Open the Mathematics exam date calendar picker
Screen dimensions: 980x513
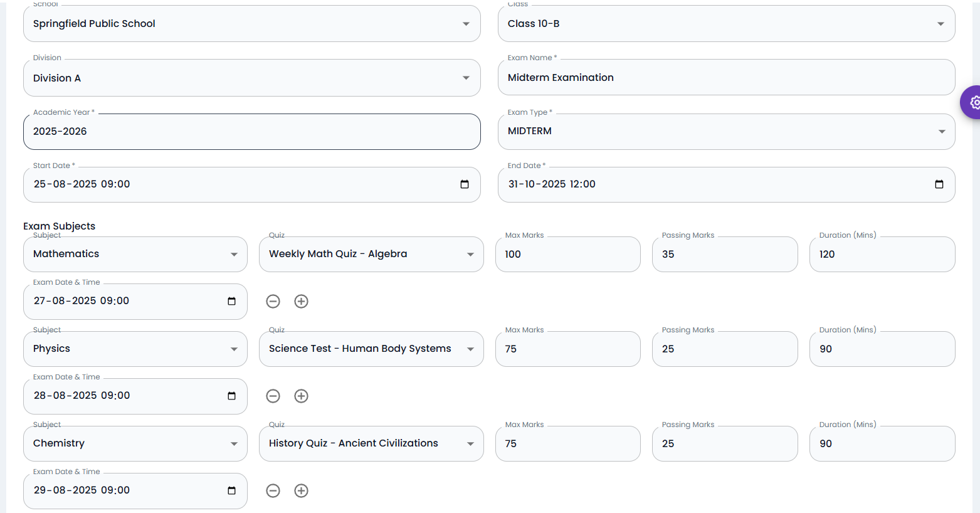click(231, 301)
